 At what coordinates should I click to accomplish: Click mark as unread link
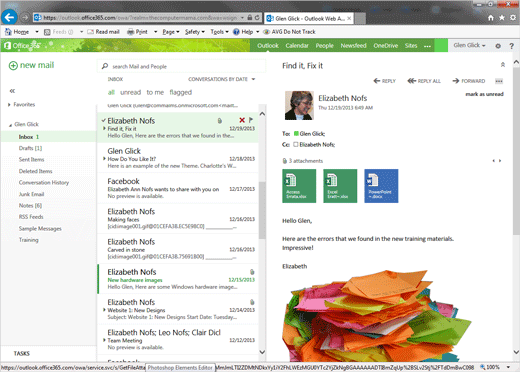pos(484,94)
